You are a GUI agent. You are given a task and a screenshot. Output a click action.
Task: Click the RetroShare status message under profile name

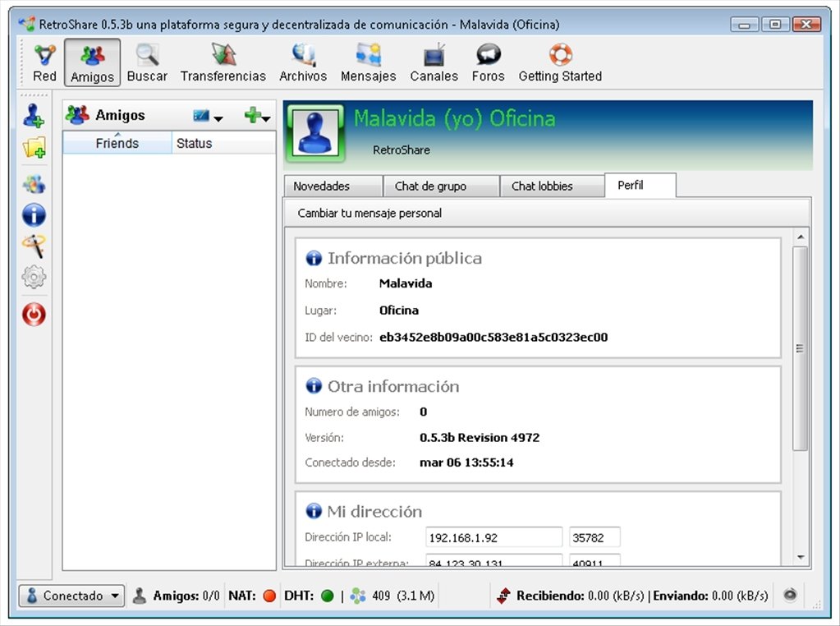tap(402, 150)
